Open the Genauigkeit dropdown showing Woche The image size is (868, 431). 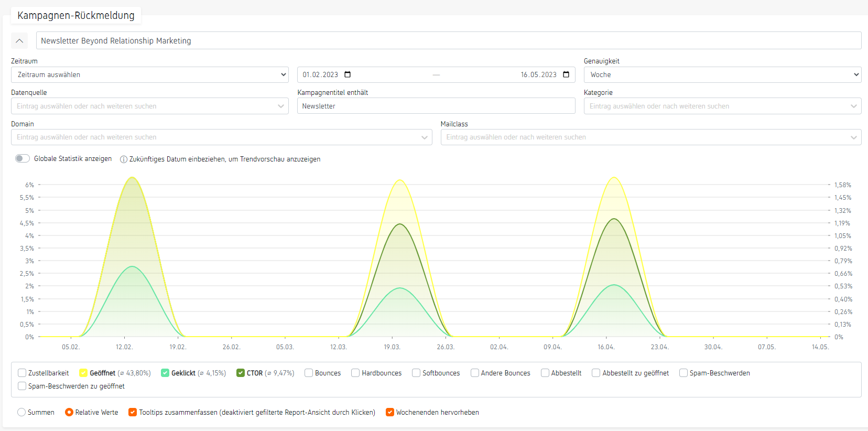pyautogui.click(x=722, y=74)
